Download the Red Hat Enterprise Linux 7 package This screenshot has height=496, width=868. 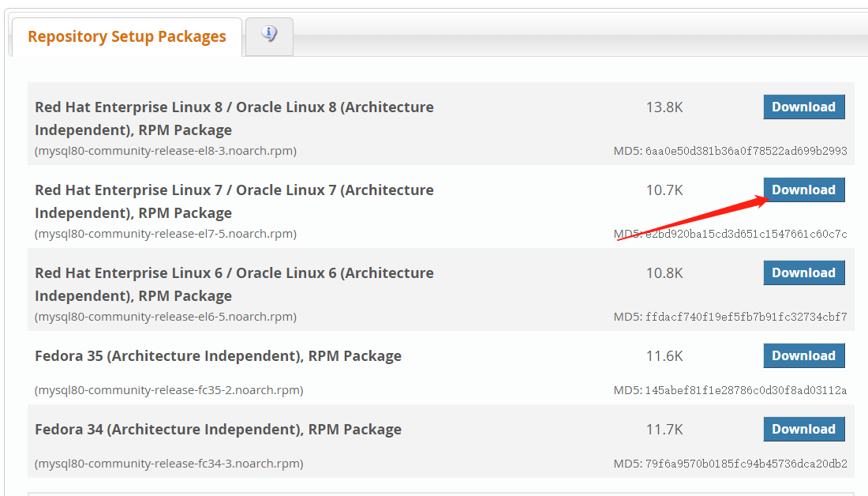tap(803, 190)
